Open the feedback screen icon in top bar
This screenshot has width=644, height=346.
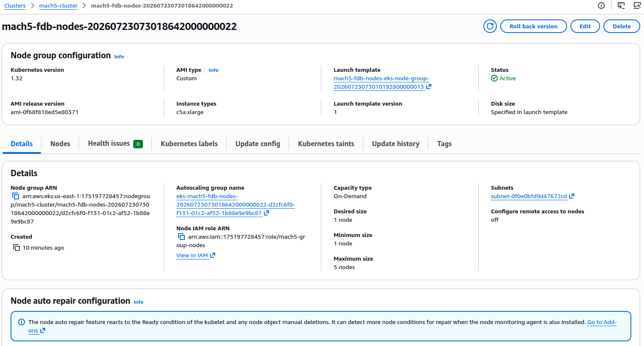[621, 5]
